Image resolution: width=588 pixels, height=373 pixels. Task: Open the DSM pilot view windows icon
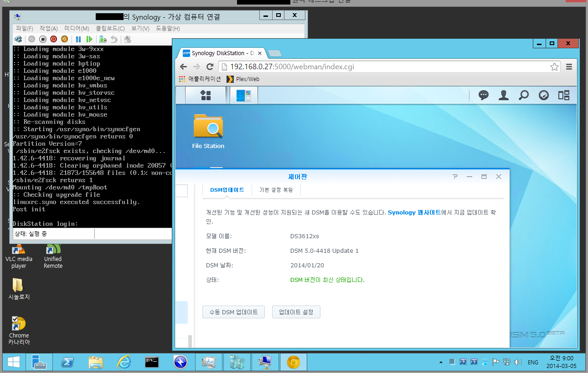(564, 95)
